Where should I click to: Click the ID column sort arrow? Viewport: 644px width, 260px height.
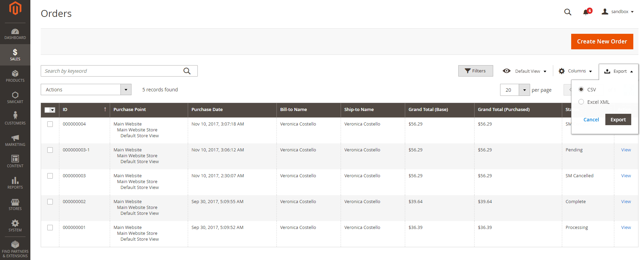pos(105,109)
